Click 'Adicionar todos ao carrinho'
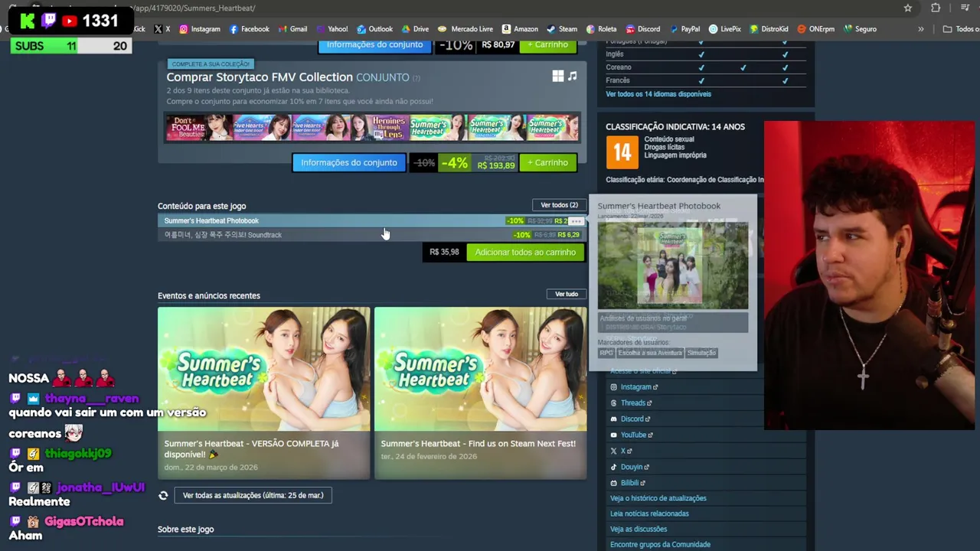This screenshot has width=980, height=551. tap(525, 253)
